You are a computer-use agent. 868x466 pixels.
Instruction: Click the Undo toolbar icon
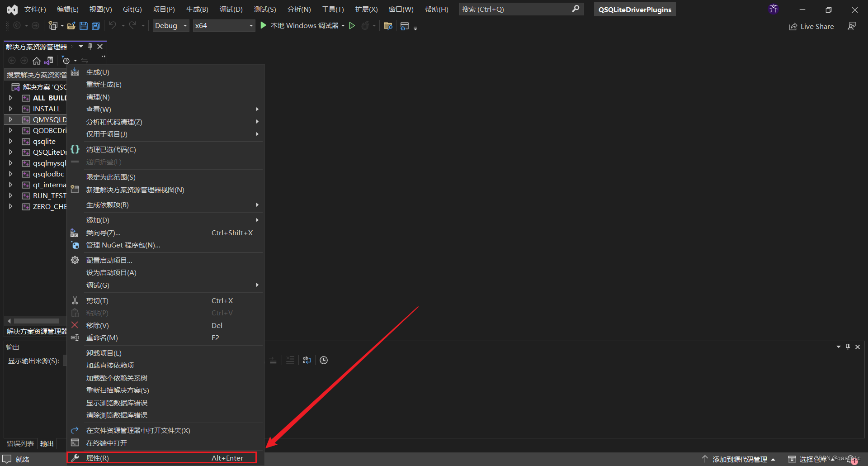[x=112, y=26]
